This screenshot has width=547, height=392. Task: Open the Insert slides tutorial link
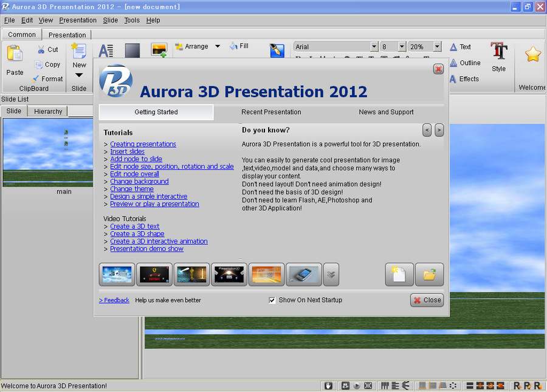pos(128,151)
